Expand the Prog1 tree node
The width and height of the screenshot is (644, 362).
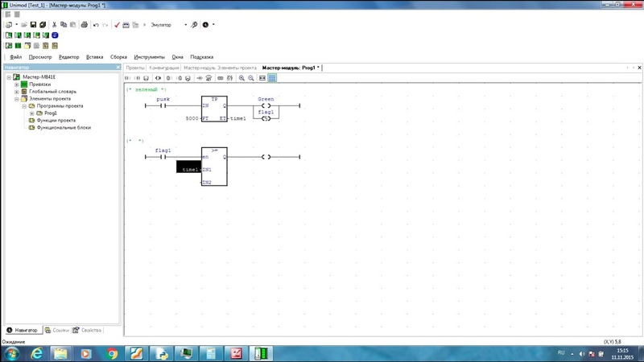point(31,113)
